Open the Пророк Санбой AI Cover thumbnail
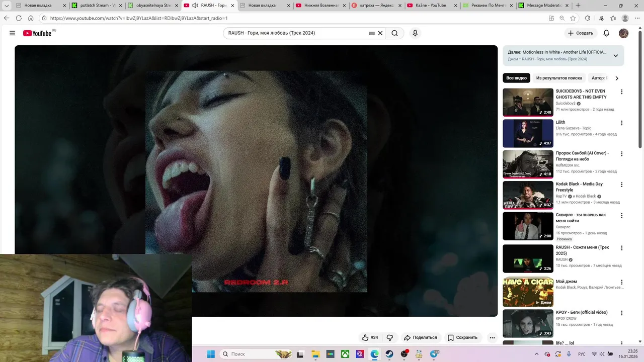 tap(528, 164)
